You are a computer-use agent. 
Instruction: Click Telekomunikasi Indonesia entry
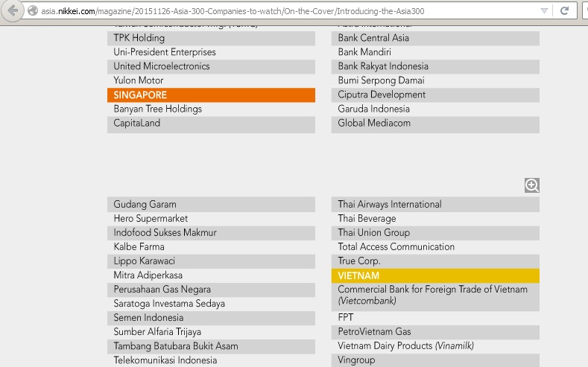165,360
